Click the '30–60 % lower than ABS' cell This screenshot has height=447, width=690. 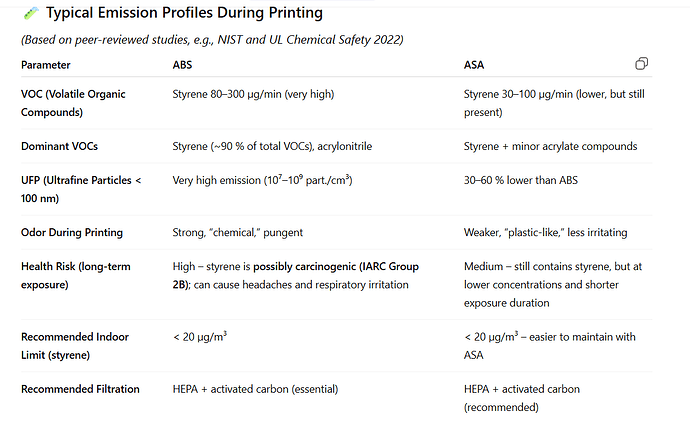(x=521, y=180)
